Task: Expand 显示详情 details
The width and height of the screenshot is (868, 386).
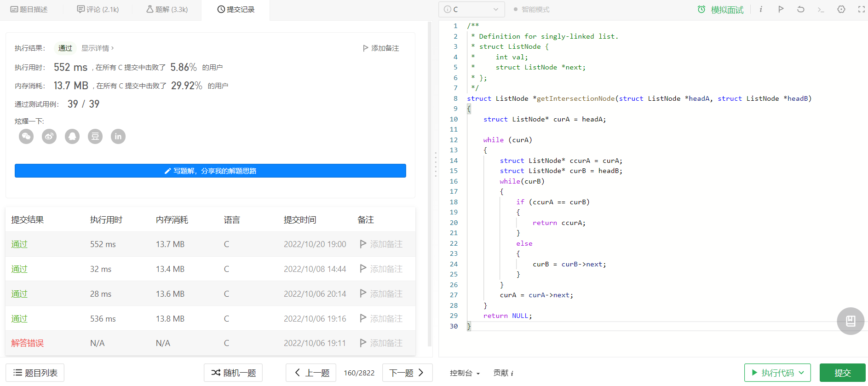Action: [x=98, y=48]
